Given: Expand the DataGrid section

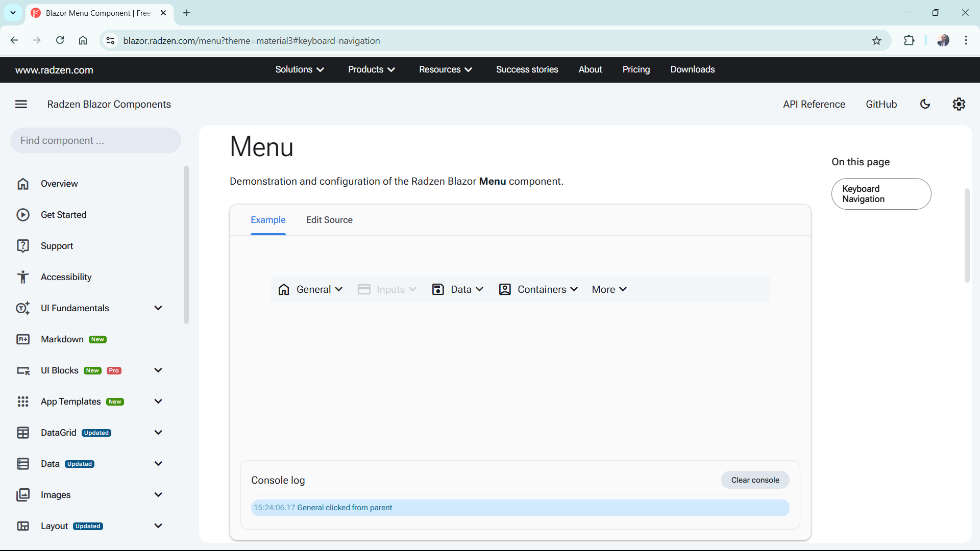Looking at the screenshot, I should pos(158,433).
